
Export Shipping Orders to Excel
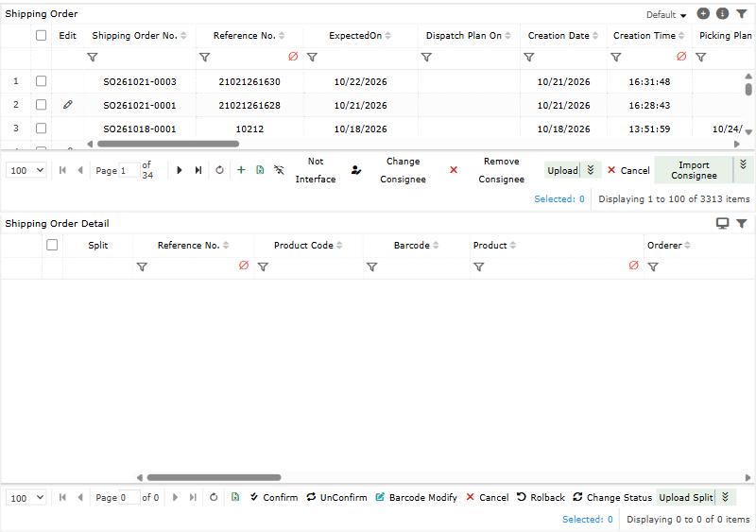(260, 170)
